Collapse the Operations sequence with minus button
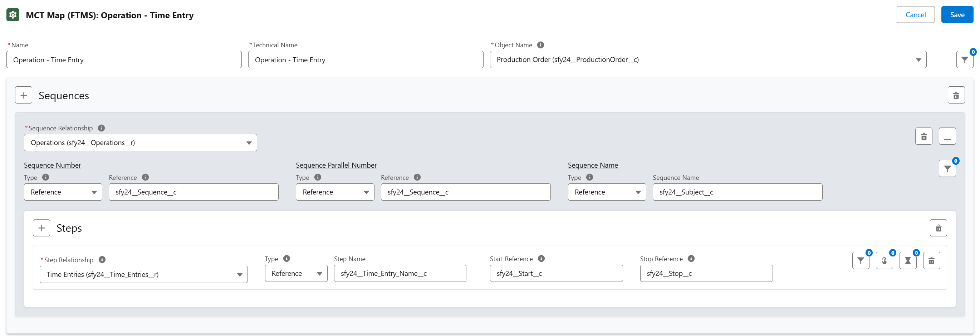 pyautogui.click(x=947, y=136)
